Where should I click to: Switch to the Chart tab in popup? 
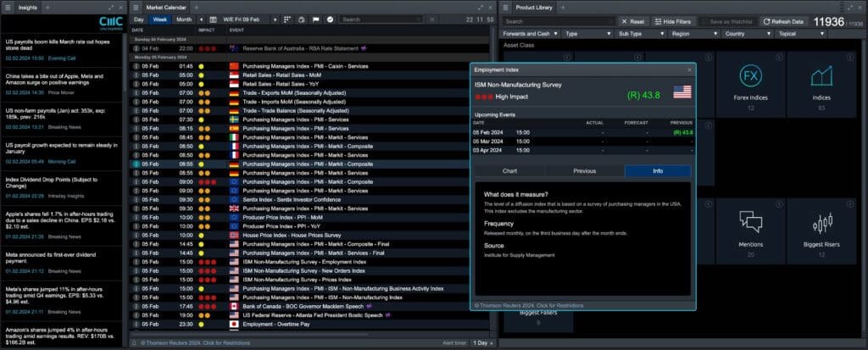tap(509, 170)
